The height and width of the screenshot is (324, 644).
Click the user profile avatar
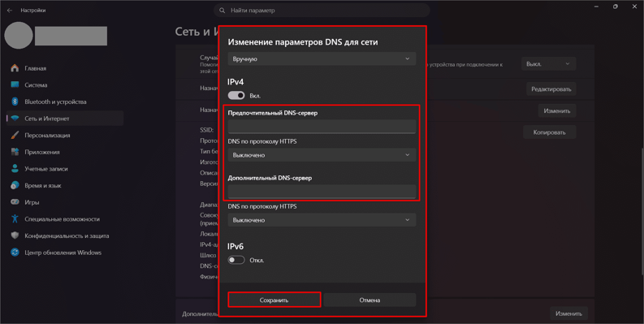pos(19,36)
